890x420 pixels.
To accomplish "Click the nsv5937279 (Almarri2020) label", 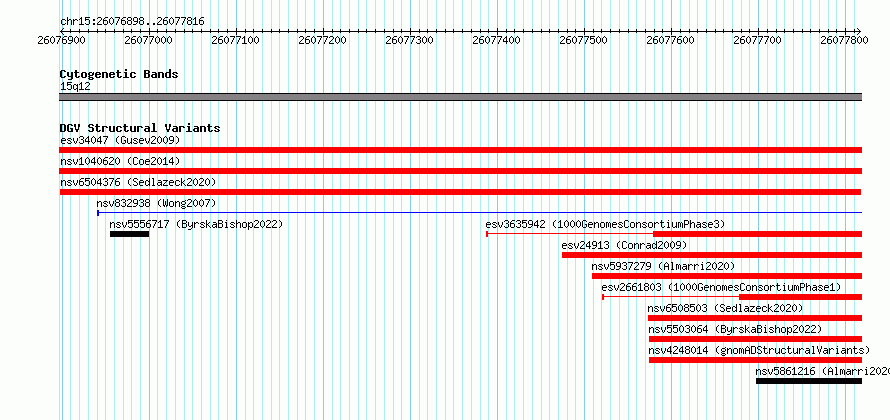I will tap(663, 266).
